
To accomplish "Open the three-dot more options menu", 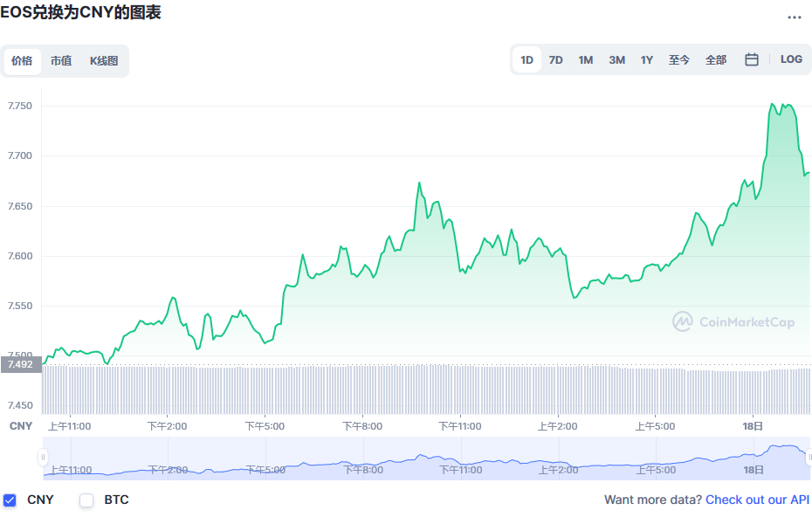I will click(794, 17).
